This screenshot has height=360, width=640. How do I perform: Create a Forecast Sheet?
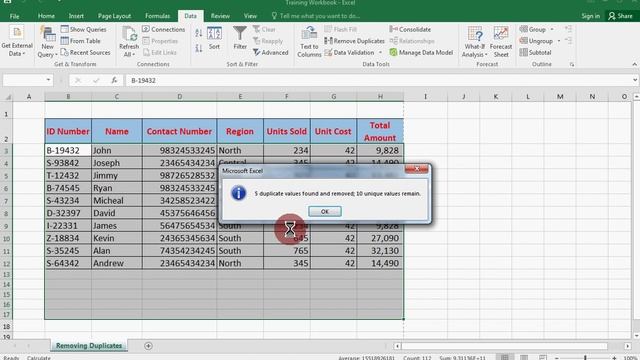click(x=501, y=42)
